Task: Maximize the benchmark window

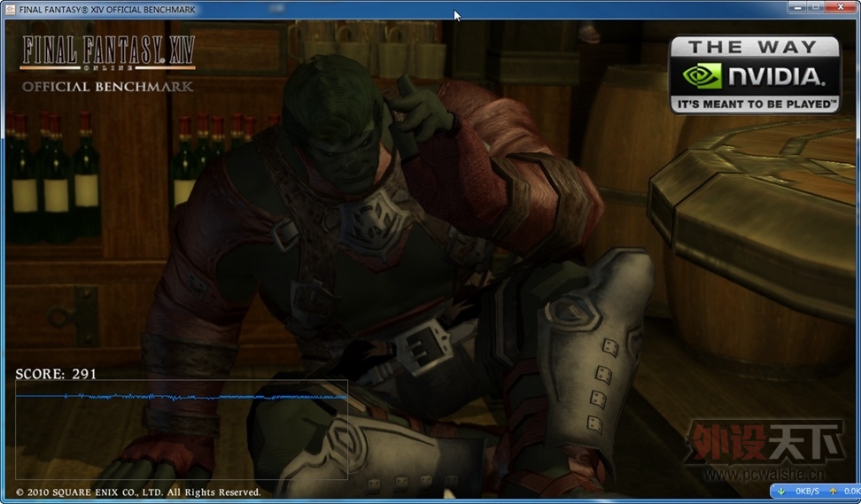Action: click(816, 7)
